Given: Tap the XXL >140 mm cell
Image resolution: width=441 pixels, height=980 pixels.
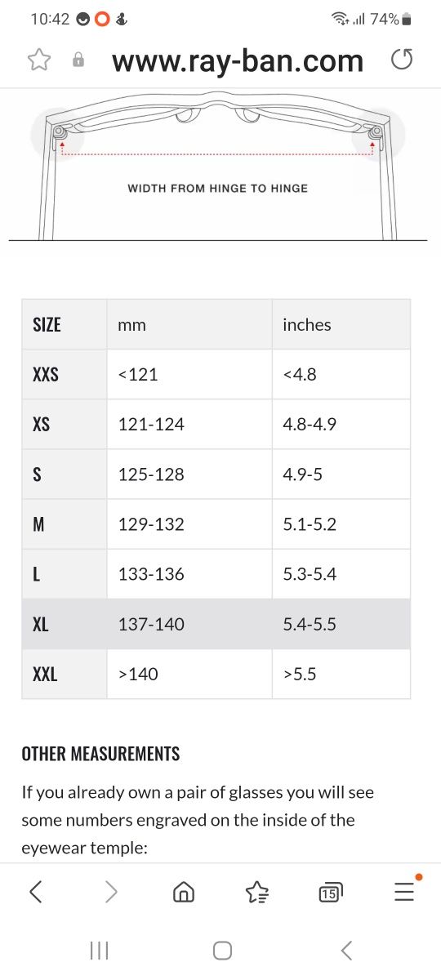Looking at the screenshot, I should (x=189, y=674).
